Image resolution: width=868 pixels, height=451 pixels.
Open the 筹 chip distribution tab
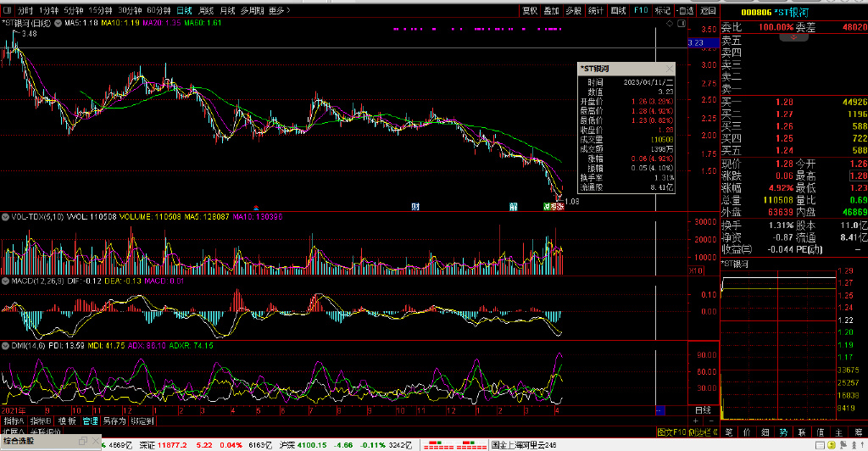tap(858, 432)
